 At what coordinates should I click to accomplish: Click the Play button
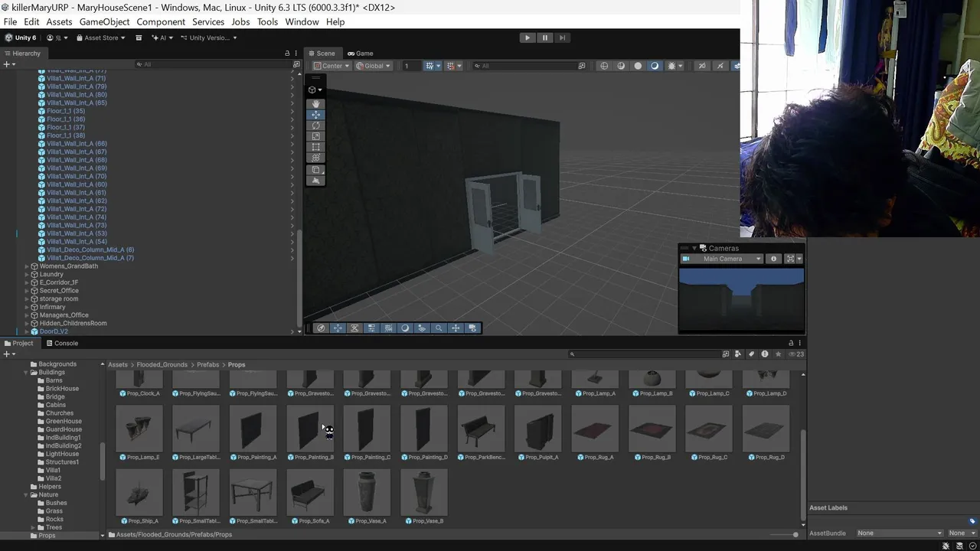tap(527, 37)
